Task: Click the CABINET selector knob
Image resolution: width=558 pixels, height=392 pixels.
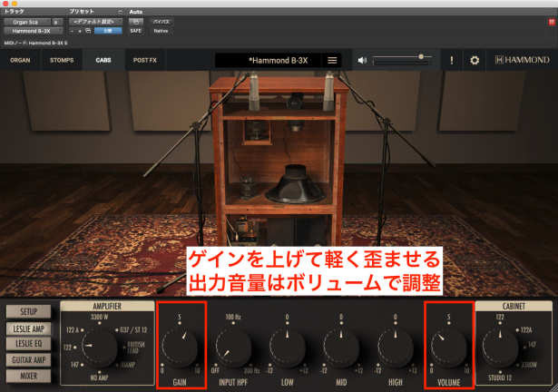Action: pyautogui.click(x=500, y=347)
